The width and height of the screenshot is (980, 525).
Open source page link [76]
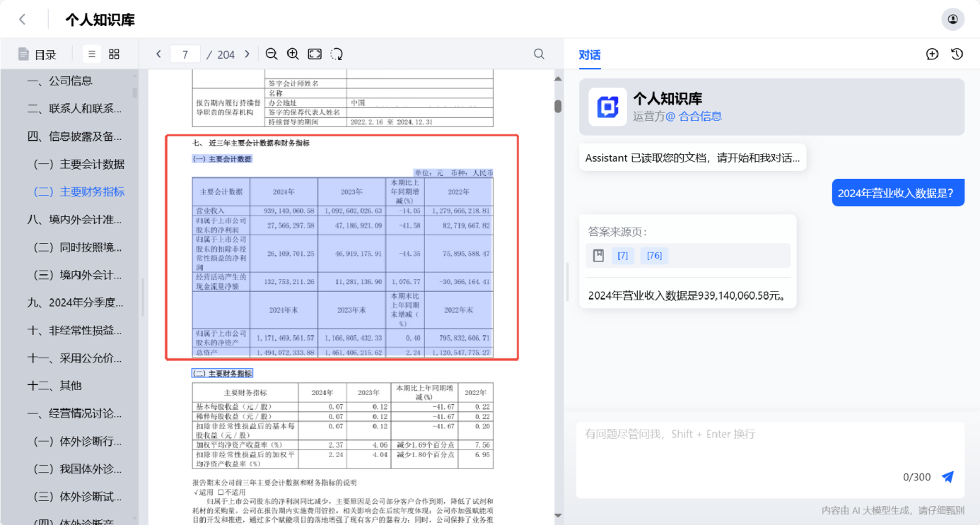point(654,255)
